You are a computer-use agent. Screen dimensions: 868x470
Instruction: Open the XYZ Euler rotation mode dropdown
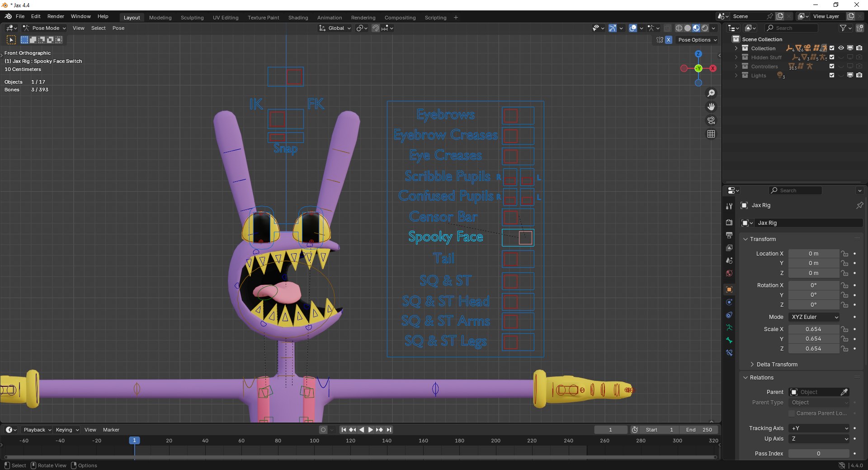point(814,317)
